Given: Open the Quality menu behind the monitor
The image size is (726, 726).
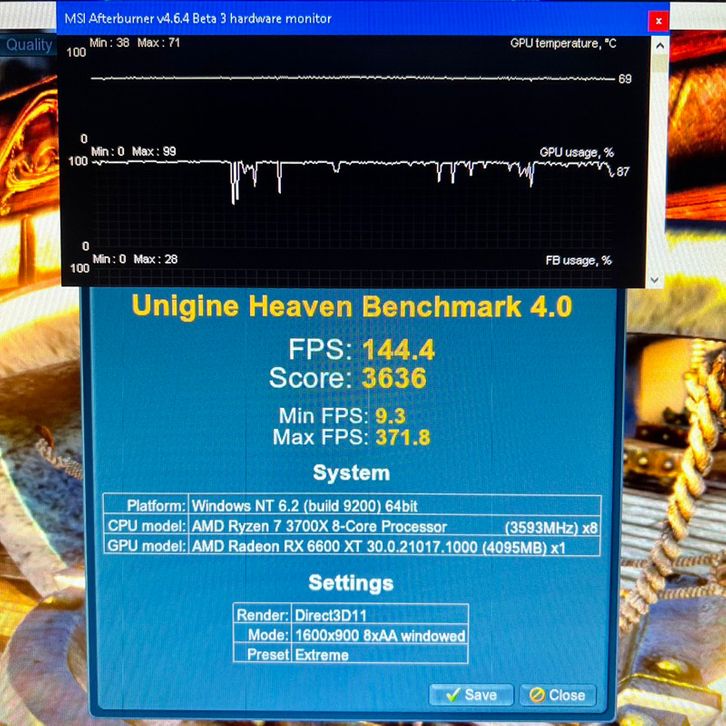Looking at the screenshot, I should 30,45.
